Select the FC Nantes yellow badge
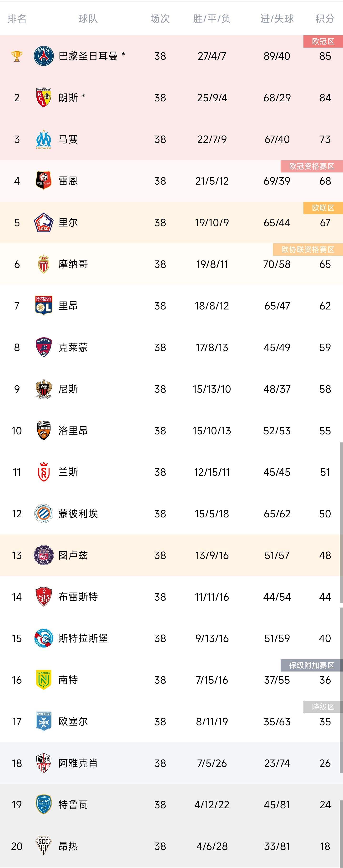 (44, 680)
